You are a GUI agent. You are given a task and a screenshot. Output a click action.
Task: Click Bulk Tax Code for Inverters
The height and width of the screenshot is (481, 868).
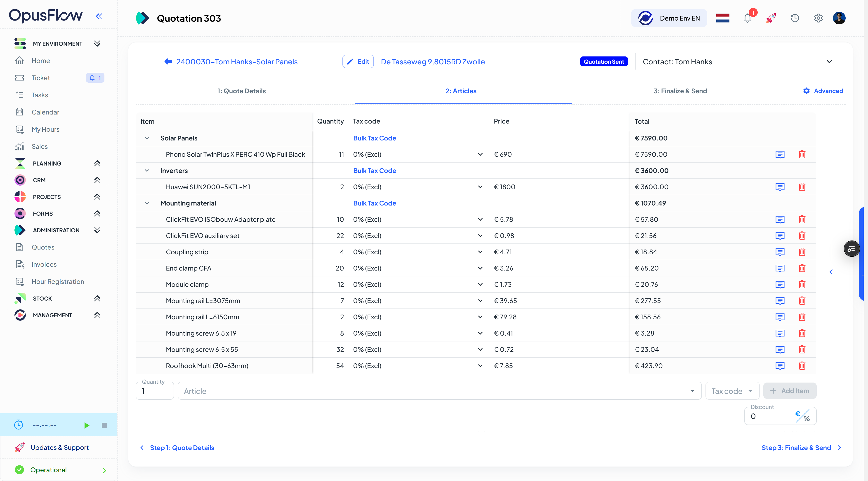click(x=374, y=171)
